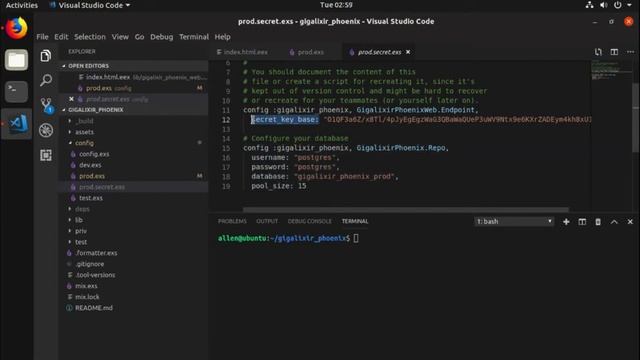The image size is (640, 360).
Task: Expand the priv folder
Action: click(81, 231)
